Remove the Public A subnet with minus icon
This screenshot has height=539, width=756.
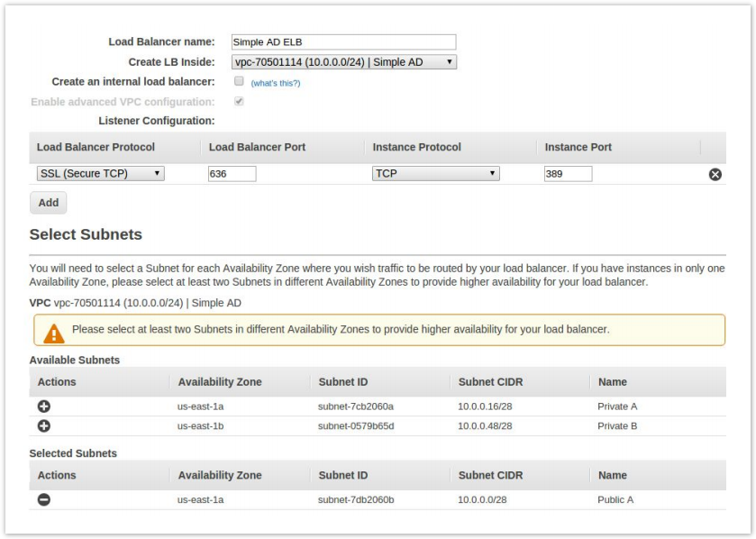[43, 499]
